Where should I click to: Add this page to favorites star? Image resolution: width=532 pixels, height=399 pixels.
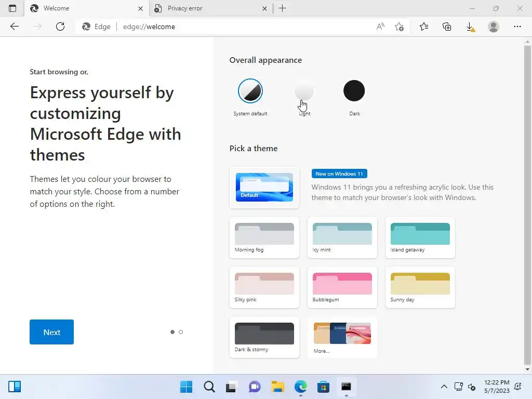tap(400, 26)
